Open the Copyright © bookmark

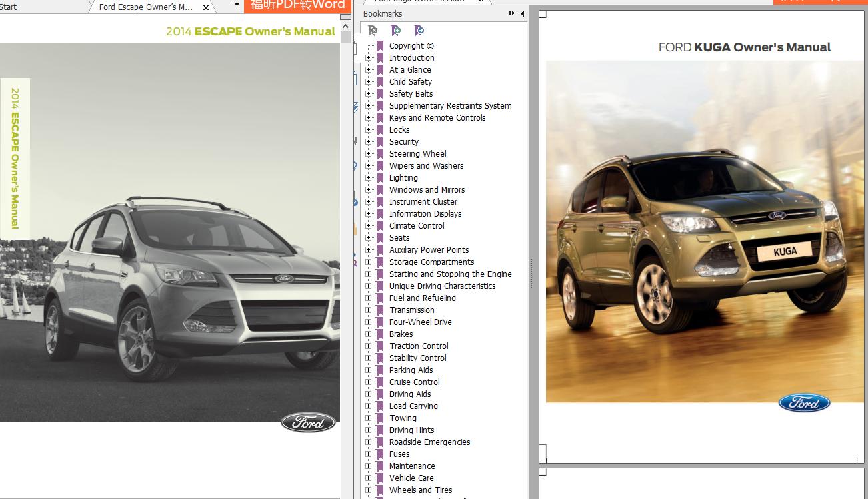[411, 46]
